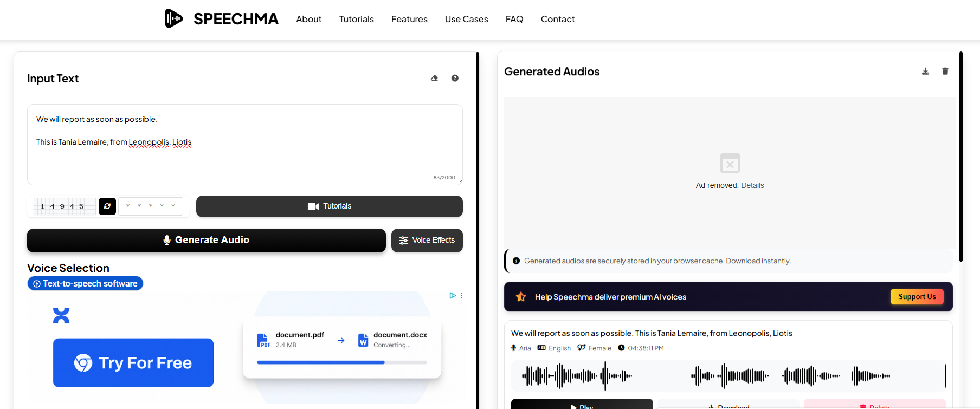This screenshot has width=980, height=409.
Task: Click the generated audio transcript text
Action: (x=652, y=334)
